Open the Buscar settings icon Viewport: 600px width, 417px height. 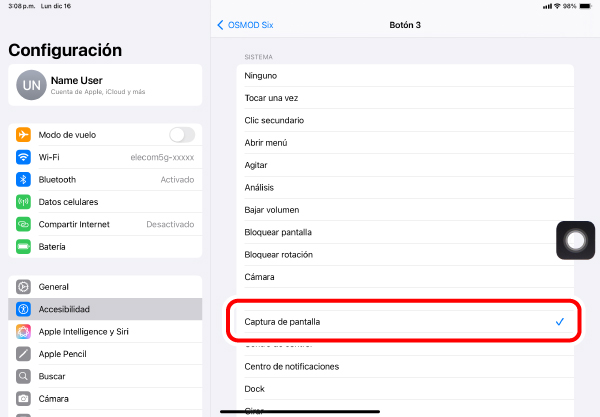coord(24,377)
